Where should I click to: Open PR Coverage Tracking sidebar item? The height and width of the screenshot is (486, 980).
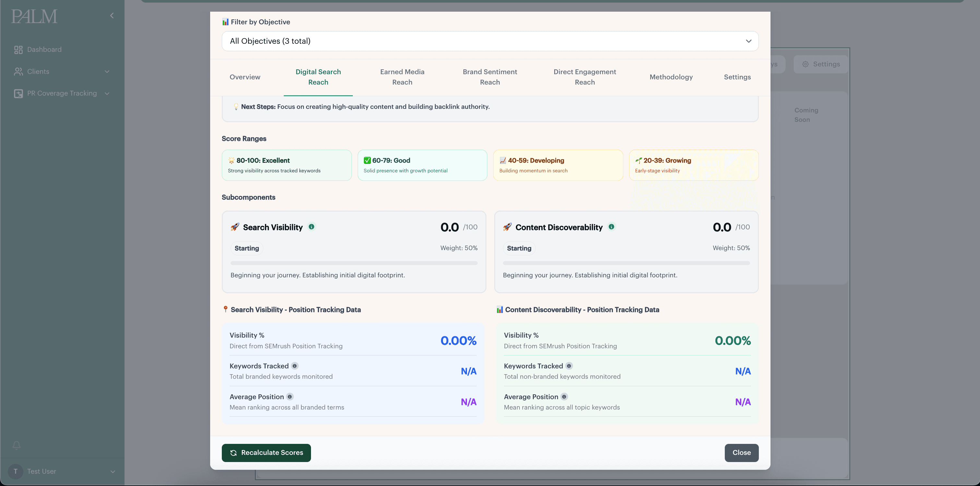[x=62, y=94]
